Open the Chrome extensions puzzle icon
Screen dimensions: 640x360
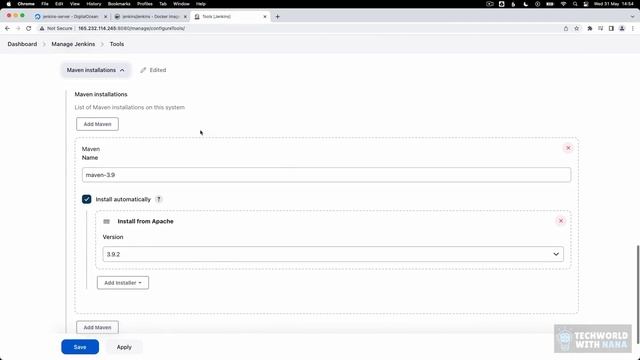coord(589,28)
